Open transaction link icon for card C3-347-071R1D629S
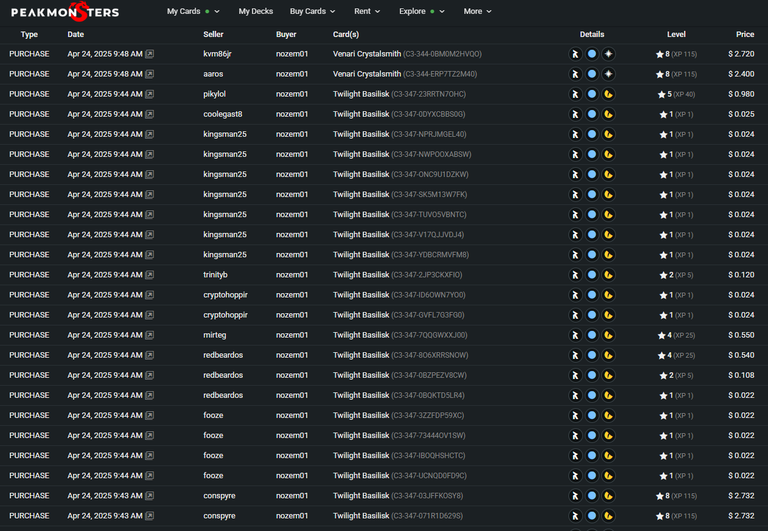Screen dimensions: 768x531 pyautogui.click(x=150, y=516)
